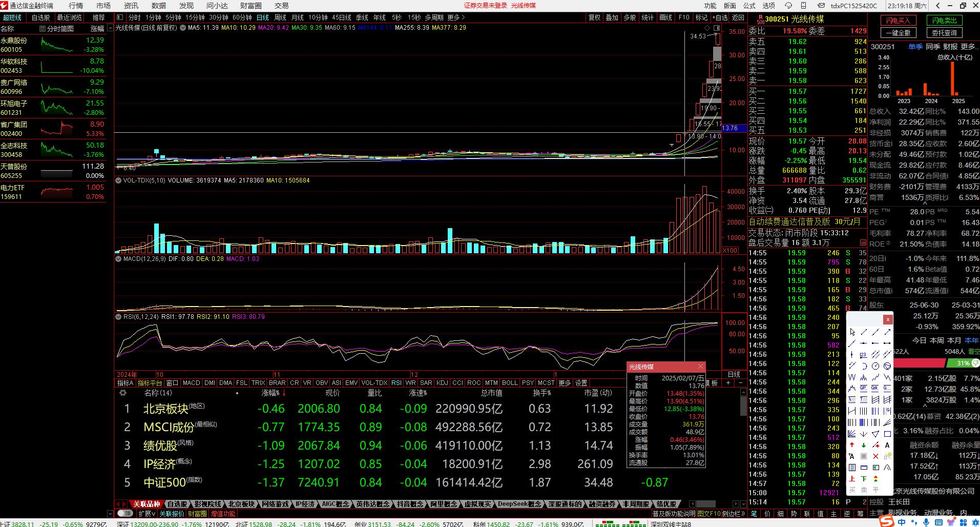
Task: Select the green down-arrow marker tool
Action: coord(864,445)
